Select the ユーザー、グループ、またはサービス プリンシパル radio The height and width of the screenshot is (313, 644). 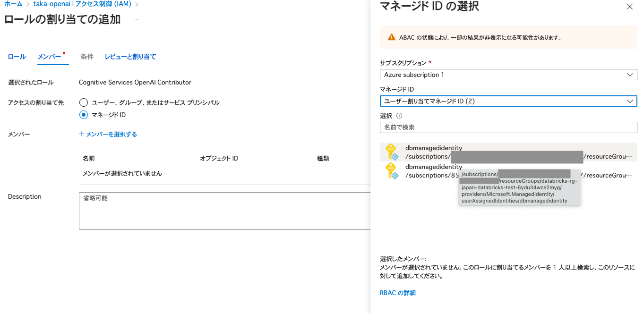point(84,102)
